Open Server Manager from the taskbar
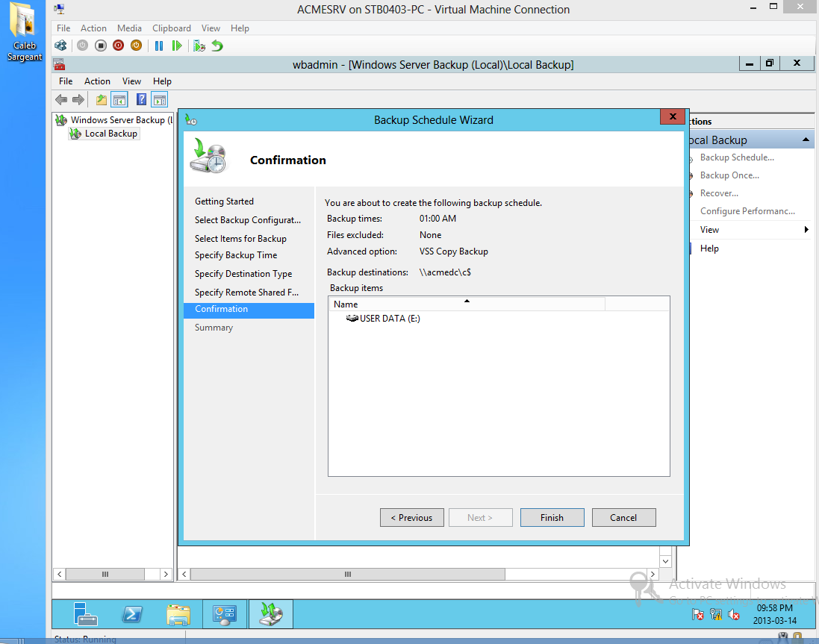This screenshot has height=644, width=819. point(86,613)
